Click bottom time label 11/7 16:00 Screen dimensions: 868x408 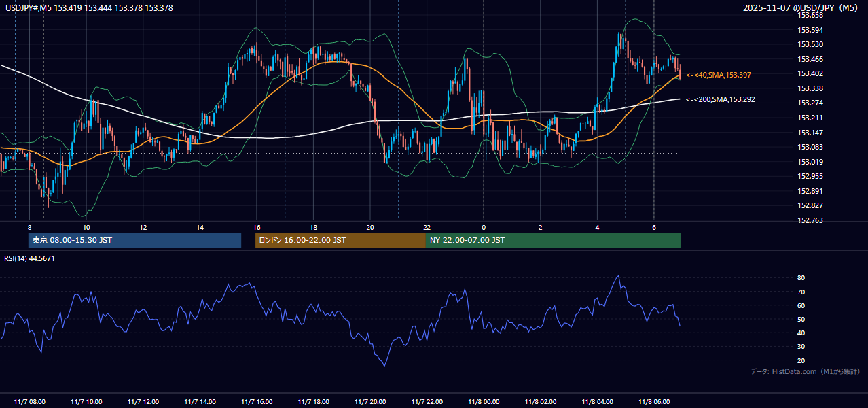click(257, 401)
